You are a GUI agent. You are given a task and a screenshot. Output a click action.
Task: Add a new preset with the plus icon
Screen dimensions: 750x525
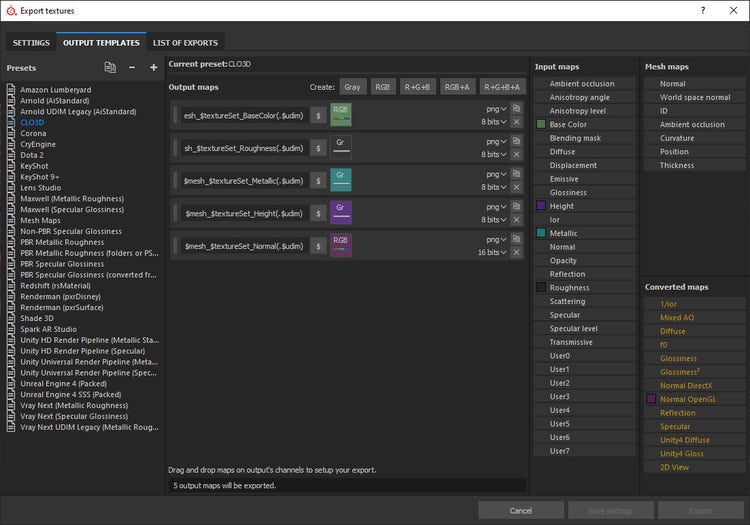(154, 68)
